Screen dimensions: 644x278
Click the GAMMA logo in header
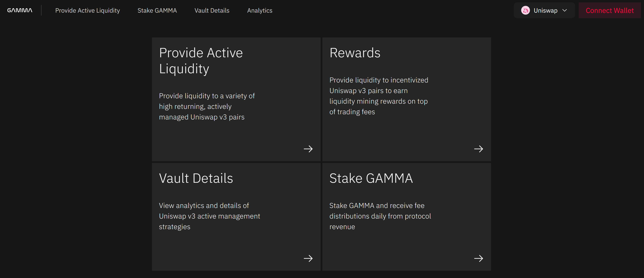tap(20, 10)
